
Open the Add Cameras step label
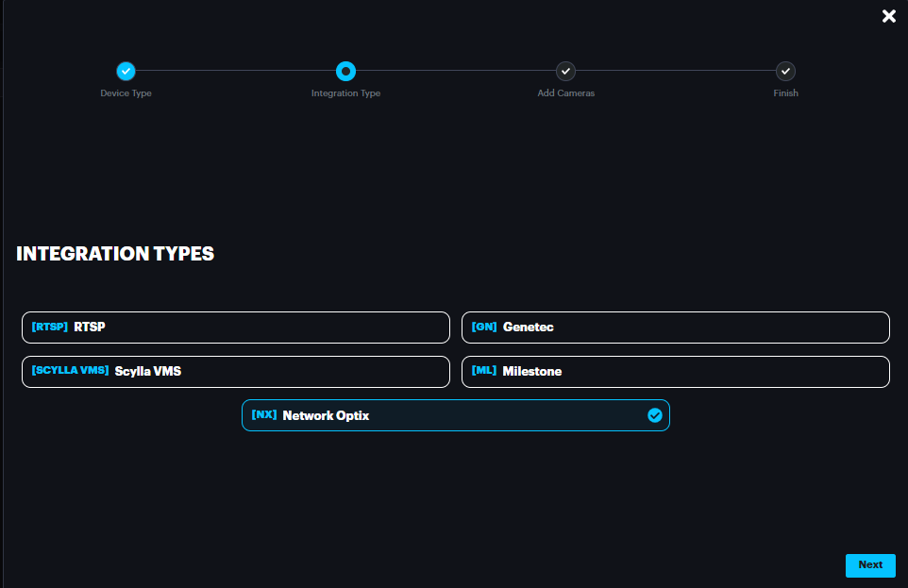click(565, 93)
